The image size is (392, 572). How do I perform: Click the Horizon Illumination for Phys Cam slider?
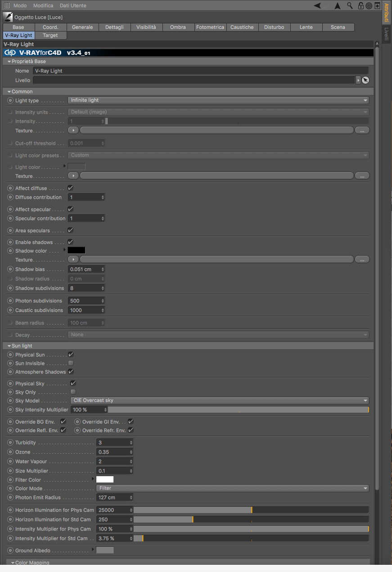pyautogui.click(x=251, y=510)
